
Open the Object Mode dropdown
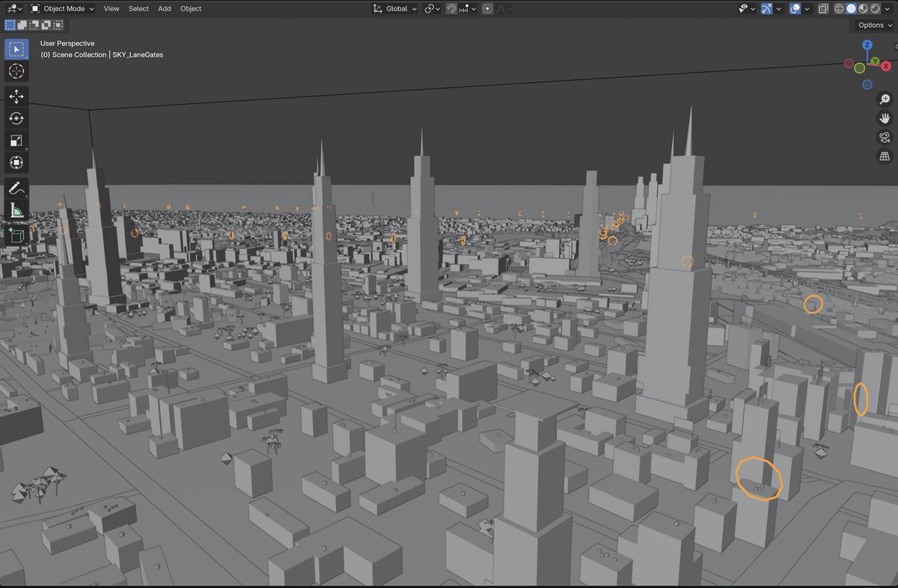click(62, 8)
